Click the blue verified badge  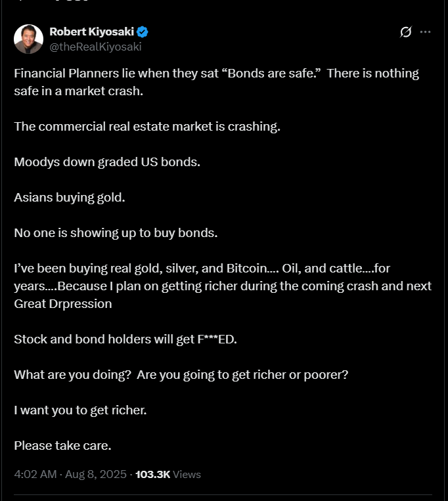click(142, 32)
